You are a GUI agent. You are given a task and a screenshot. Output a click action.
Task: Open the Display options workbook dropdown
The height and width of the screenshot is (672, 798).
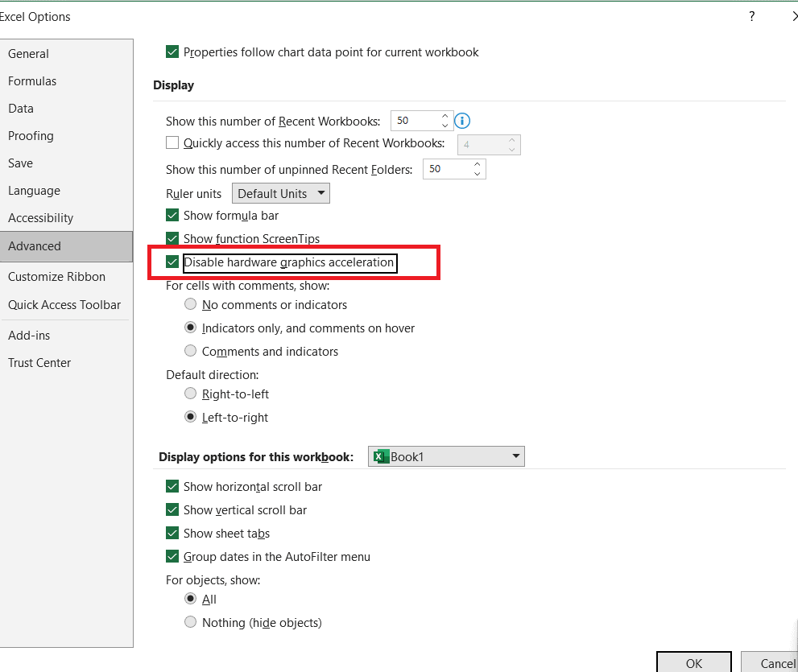515,456
